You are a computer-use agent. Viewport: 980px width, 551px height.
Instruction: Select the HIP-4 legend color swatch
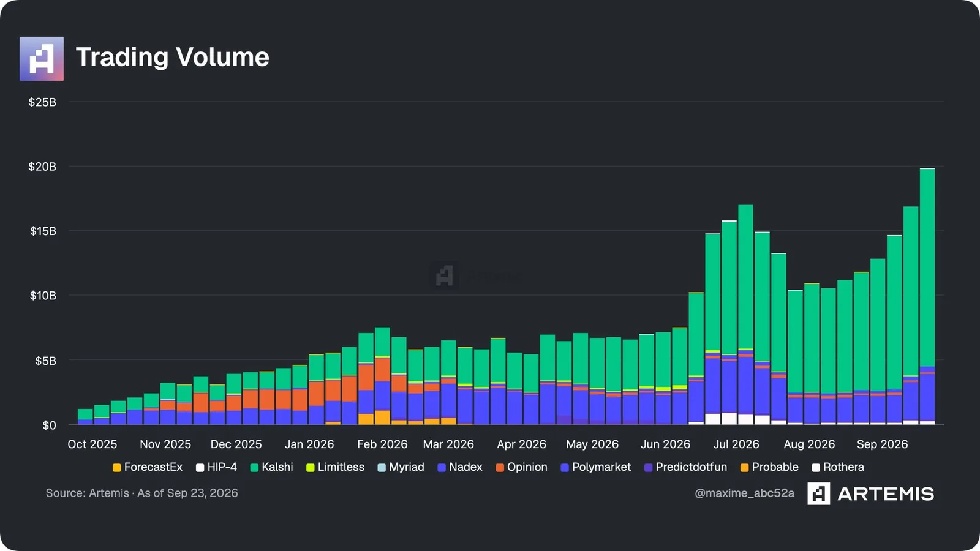pos(200,468)
